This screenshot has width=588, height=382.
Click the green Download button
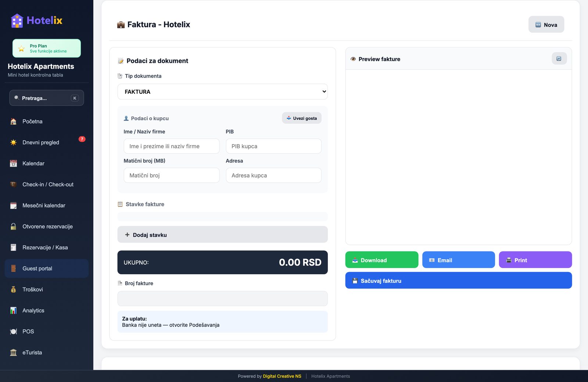[382, 260]
